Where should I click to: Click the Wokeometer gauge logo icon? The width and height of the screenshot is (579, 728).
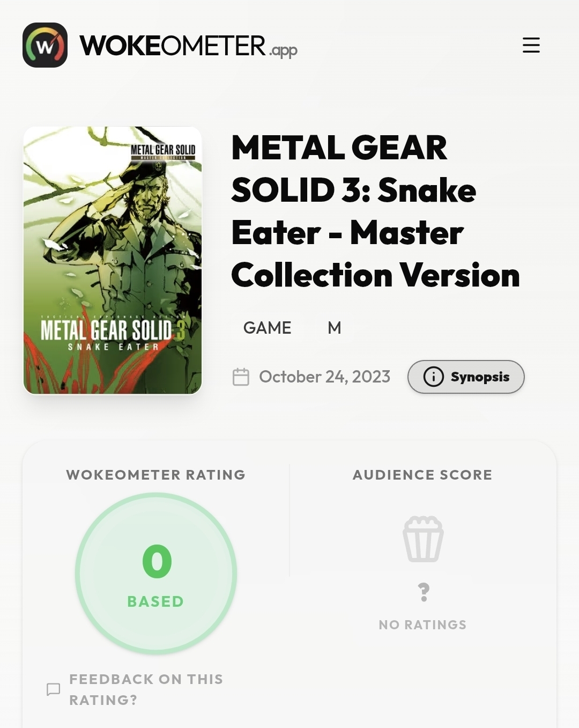(x=45, y=45)
